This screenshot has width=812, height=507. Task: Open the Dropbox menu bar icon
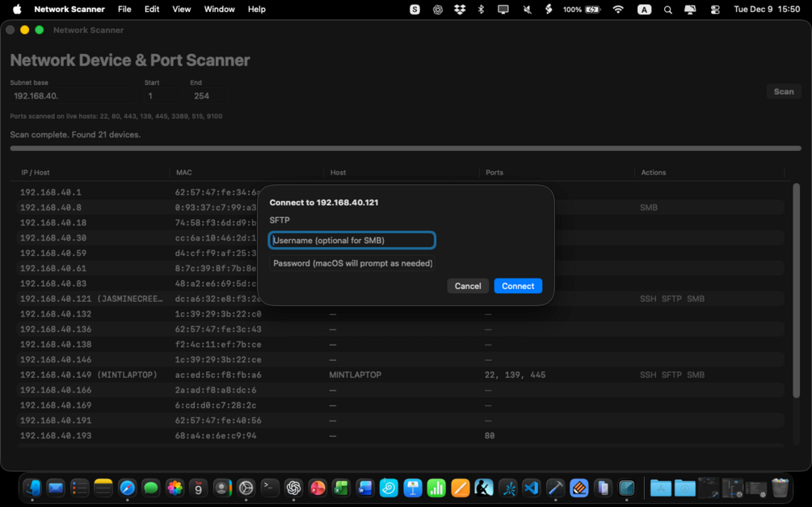click(460, 10)
